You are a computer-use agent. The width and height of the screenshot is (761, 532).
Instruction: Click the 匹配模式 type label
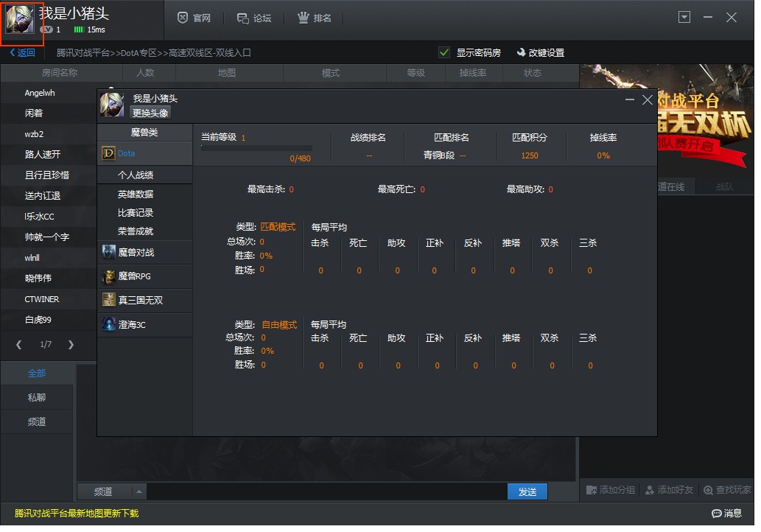point(278,227)
